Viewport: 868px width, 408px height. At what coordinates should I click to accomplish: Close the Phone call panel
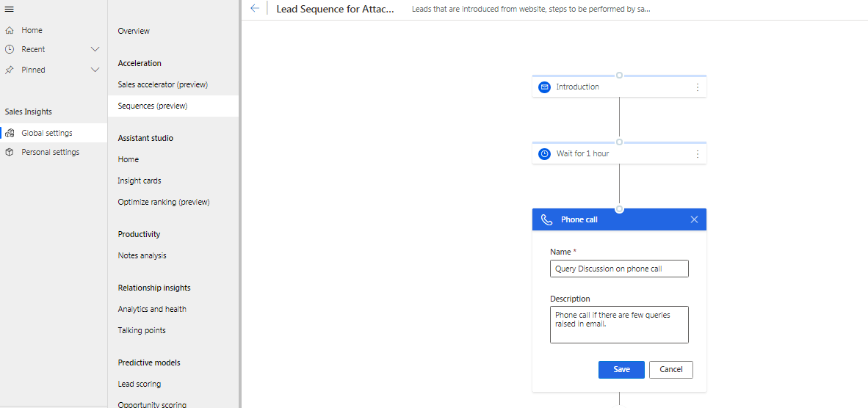(694, 219)
